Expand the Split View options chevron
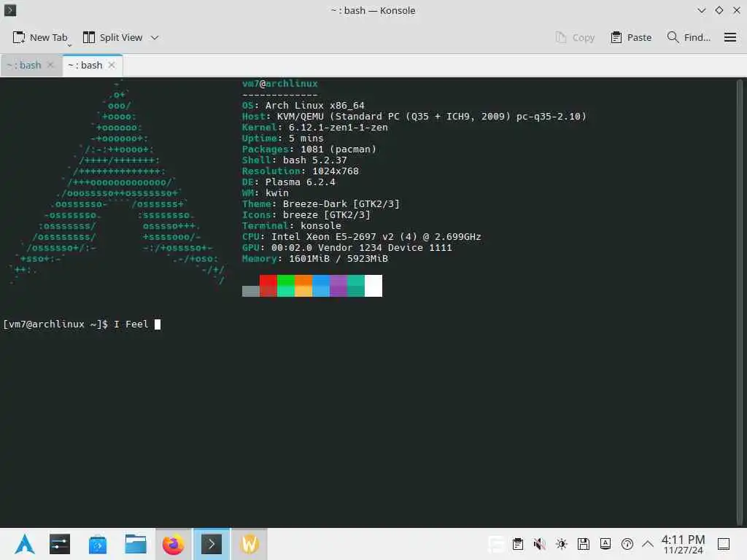 (x=155, y=37)
